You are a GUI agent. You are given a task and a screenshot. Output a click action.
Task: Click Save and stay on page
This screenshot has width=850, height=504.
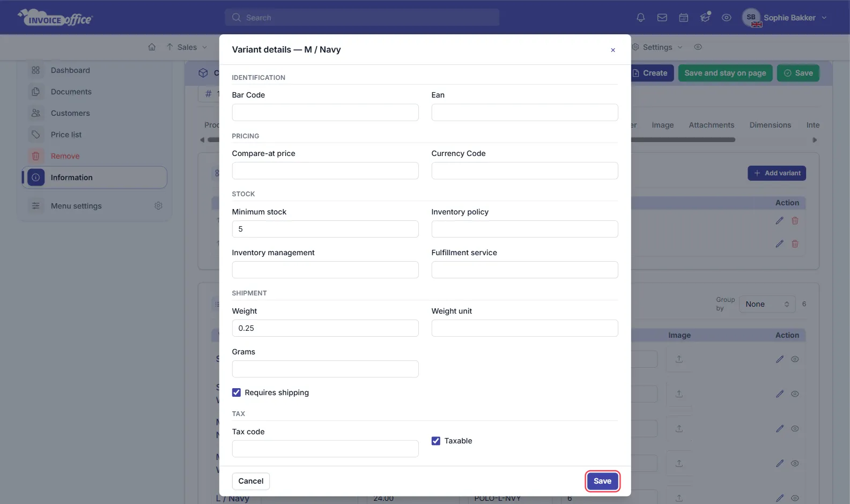(x=725, y=73)
